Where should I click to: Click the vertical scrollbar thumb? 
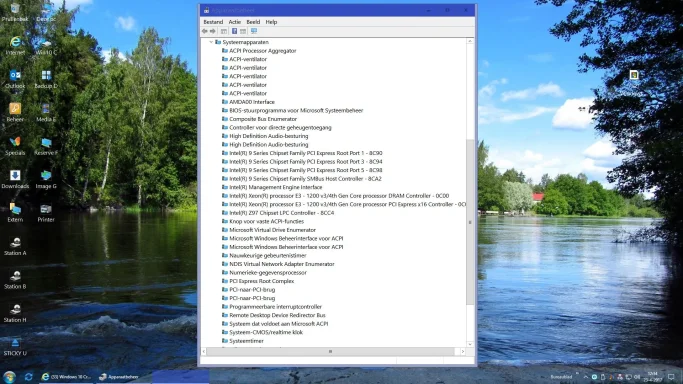point(470,222)
